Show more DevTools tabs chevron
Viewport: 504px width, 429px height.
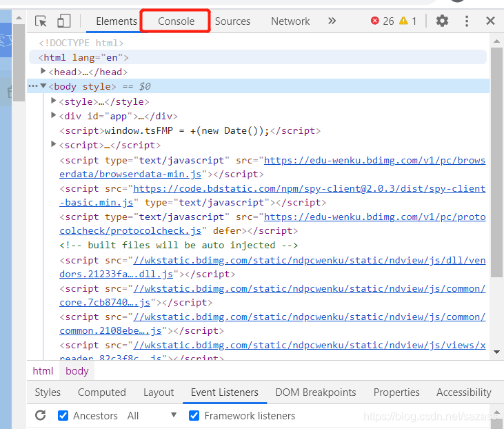pos(332,21)
